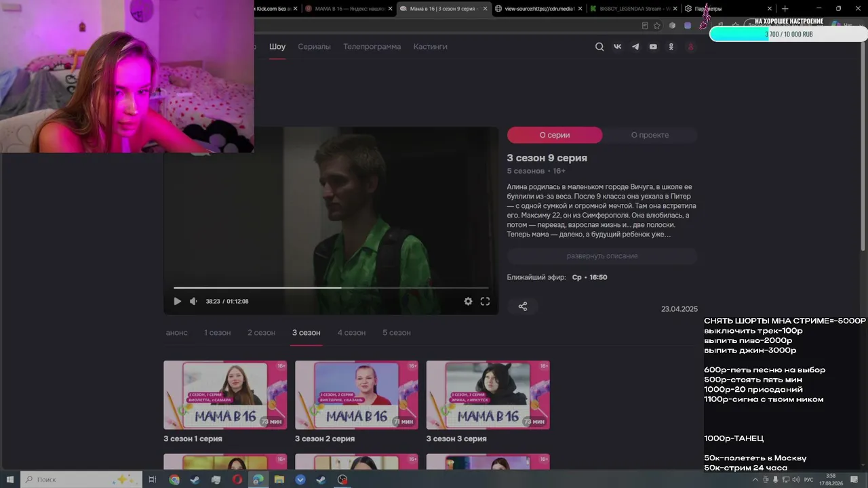
Task: Click the 3 сезон 3 серия title link
Action: tap(456, 439)
